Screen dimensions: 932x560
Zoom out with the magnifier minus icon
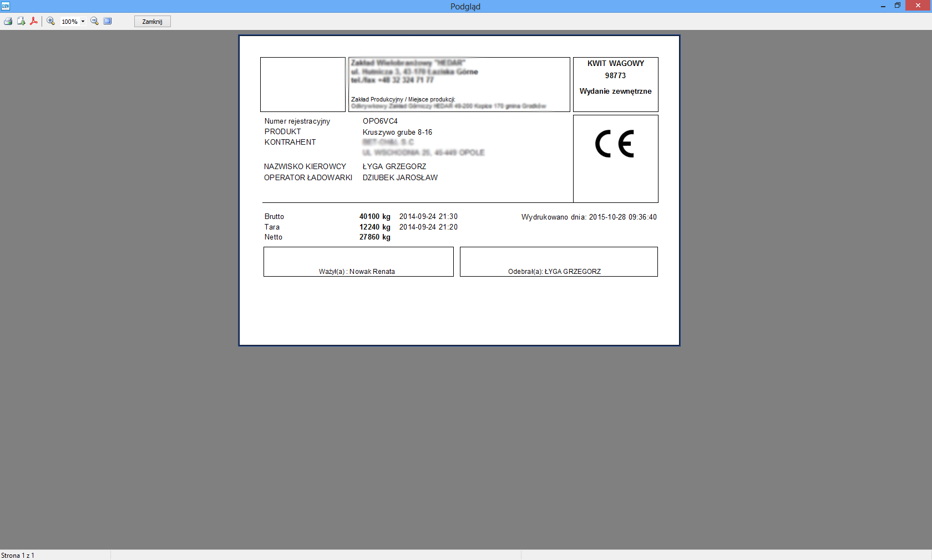click(x=94, y=21)
